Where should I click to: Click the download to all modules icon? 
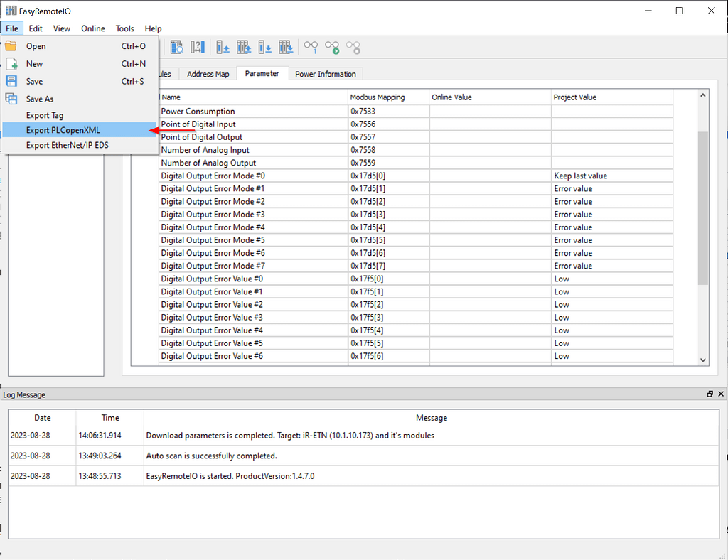point(286,47)
